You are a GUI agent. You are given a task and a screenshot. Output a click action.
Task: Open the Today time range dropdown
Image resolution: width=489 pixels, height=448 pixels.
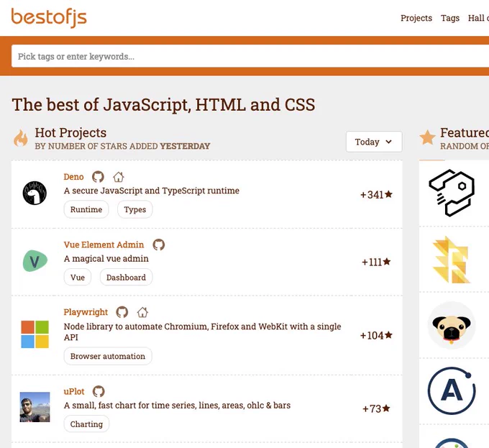pyautogui.click(x=374, y=142)
